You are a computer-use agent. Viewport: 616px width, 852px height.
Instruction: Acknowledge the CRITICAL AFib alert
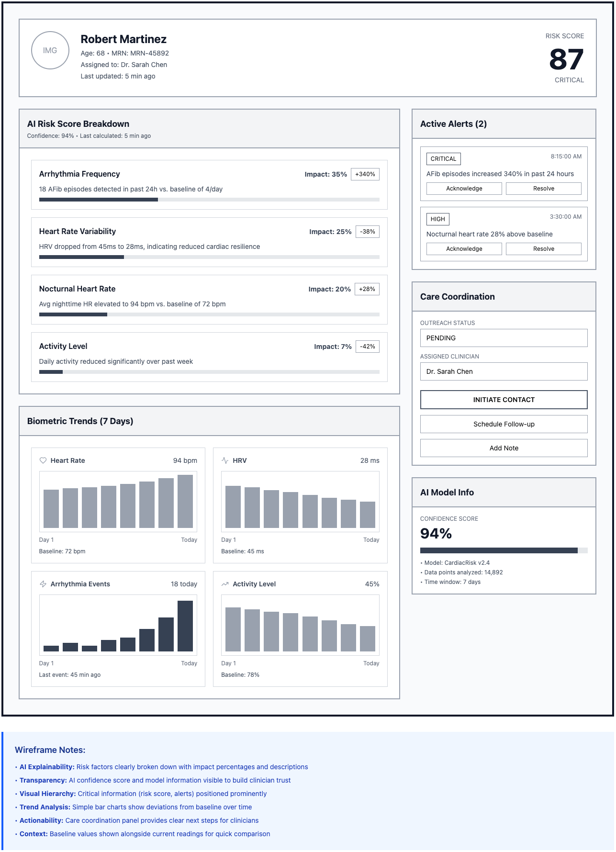coord(464,189)
